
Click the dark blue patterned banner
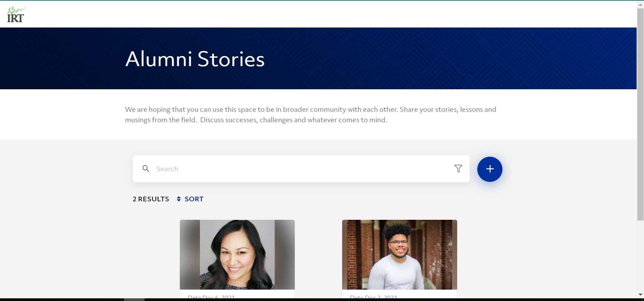pyautogui.click(x=436, y=58)
